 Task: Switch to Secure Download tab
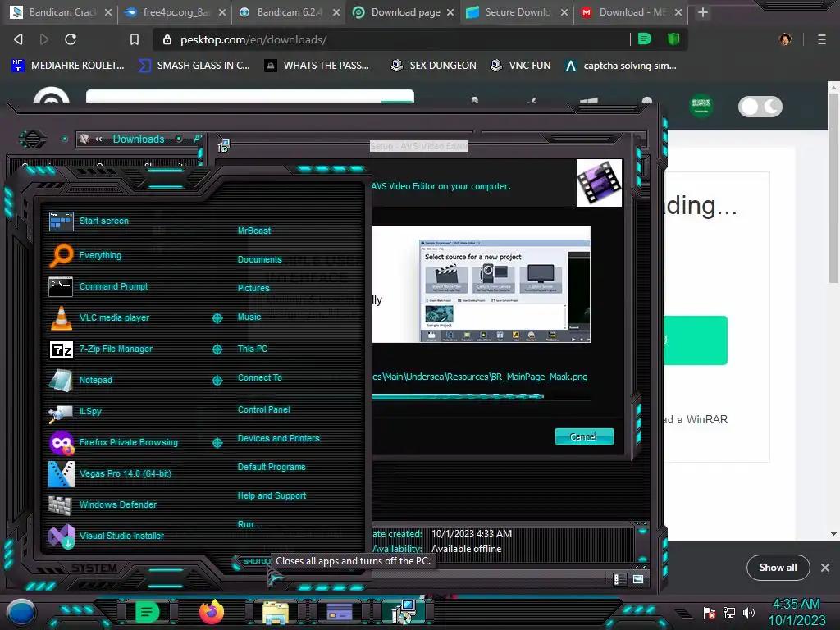(517, 12)
